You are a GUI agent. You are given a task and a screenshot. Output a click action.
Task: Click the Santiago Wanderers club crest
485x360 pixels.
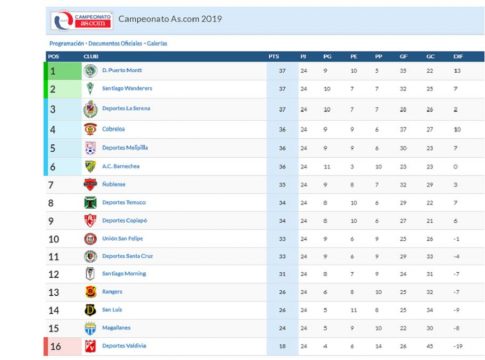(90, 89)
